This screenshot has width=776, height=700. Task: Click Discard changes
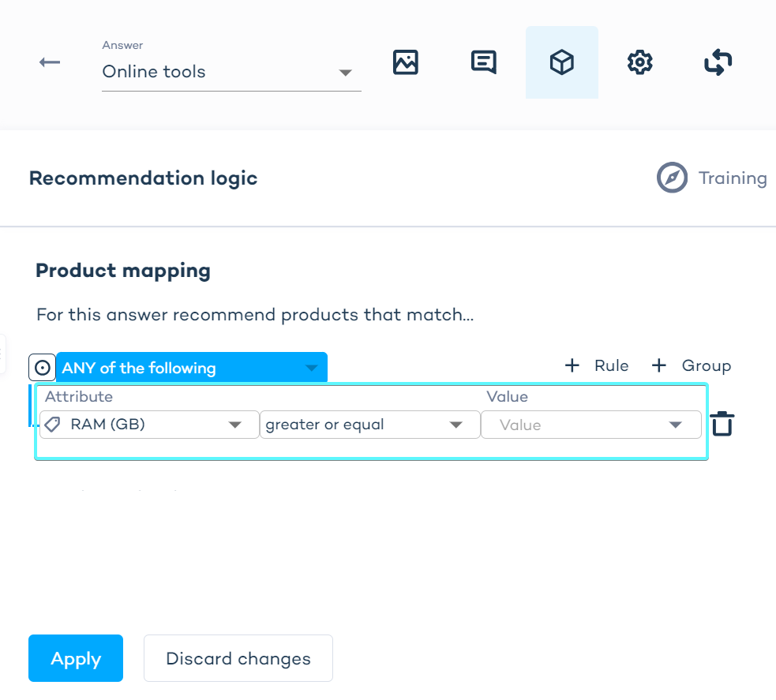[238, 658]
